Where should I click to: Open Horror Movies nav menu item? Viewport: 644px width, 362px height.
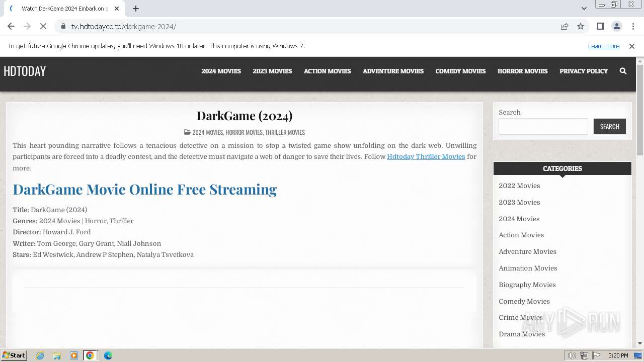(x=523, y=71)
